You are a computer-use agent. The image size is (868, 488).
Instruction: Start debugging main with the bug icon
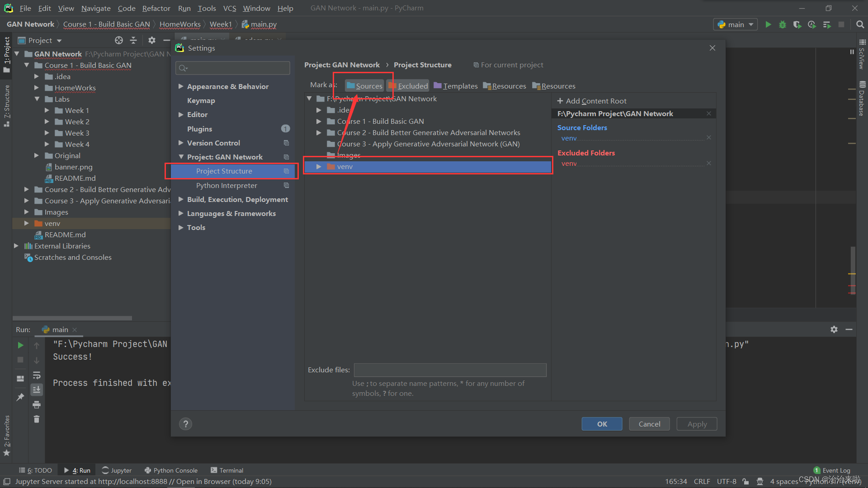[x=783, y=24]
